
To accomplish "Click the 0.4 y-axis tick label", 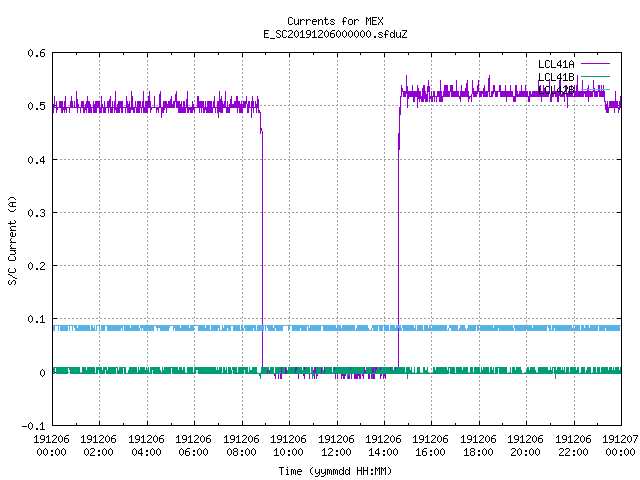I will 36,160.
